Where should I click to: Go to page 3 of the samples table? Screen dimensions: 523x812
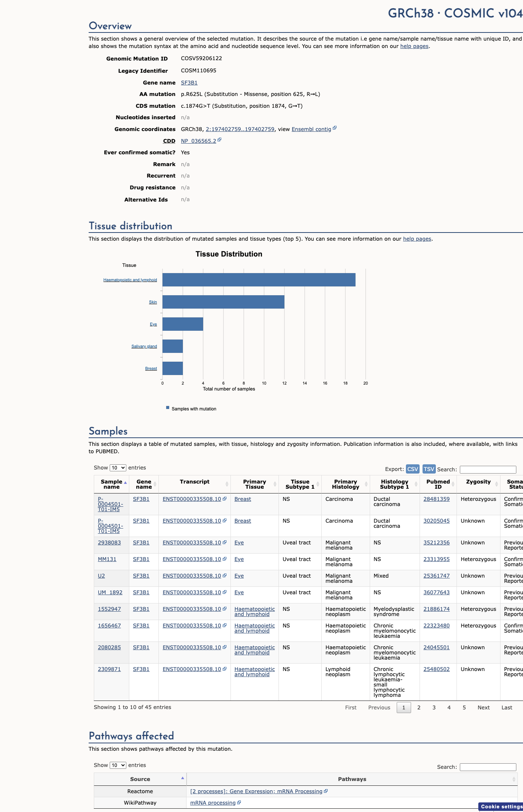[434, 708]
